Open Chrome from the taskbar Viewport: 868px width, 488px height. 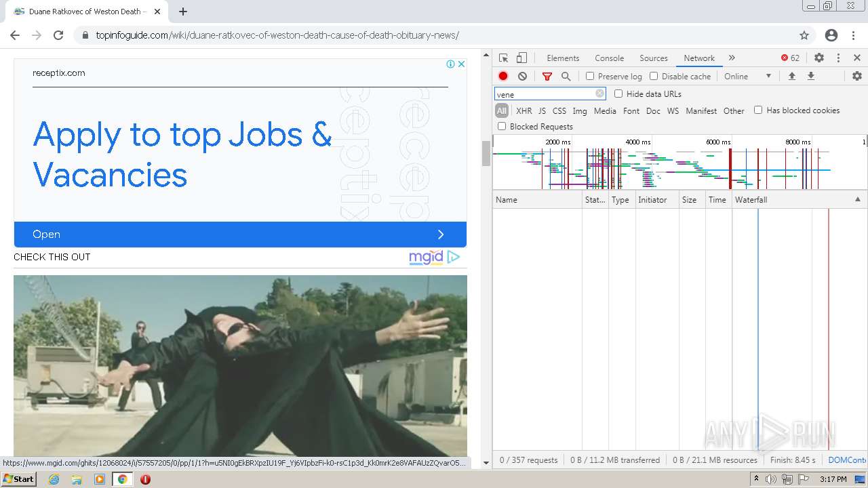pos(123,479)
